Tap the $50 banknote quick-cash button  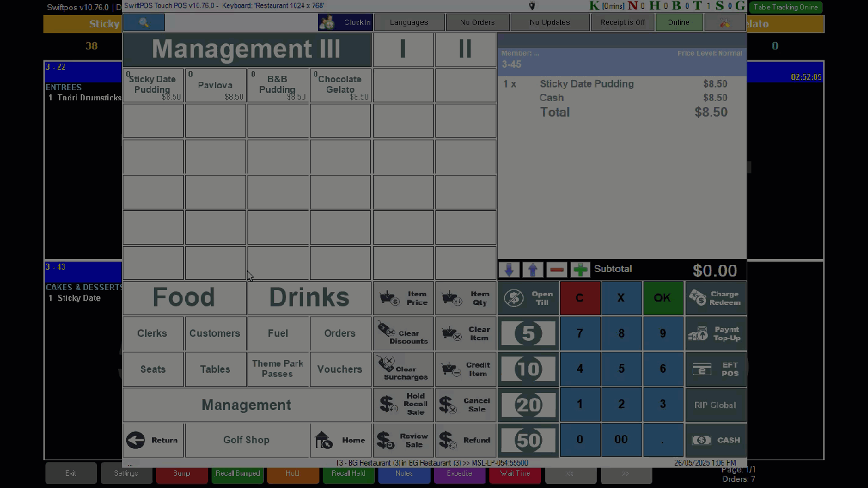coord(528,440)
